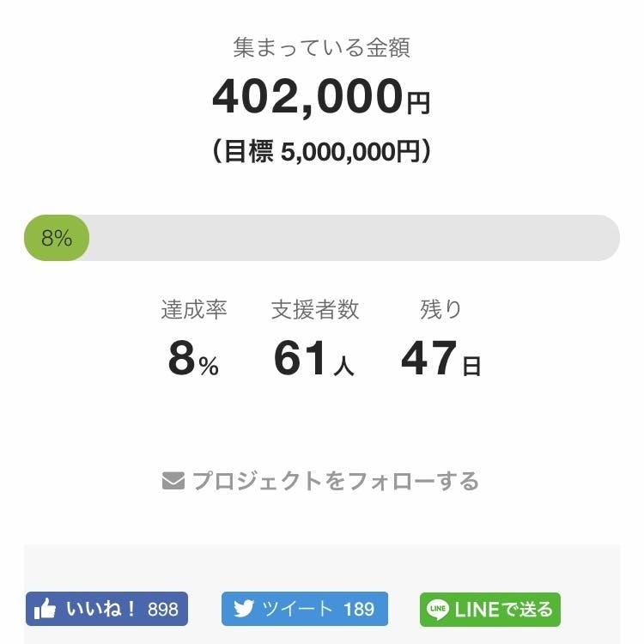This screenshot has width=644, height=644.
Task: Click the gray funding progress bar track
Action: coord(352,238)
